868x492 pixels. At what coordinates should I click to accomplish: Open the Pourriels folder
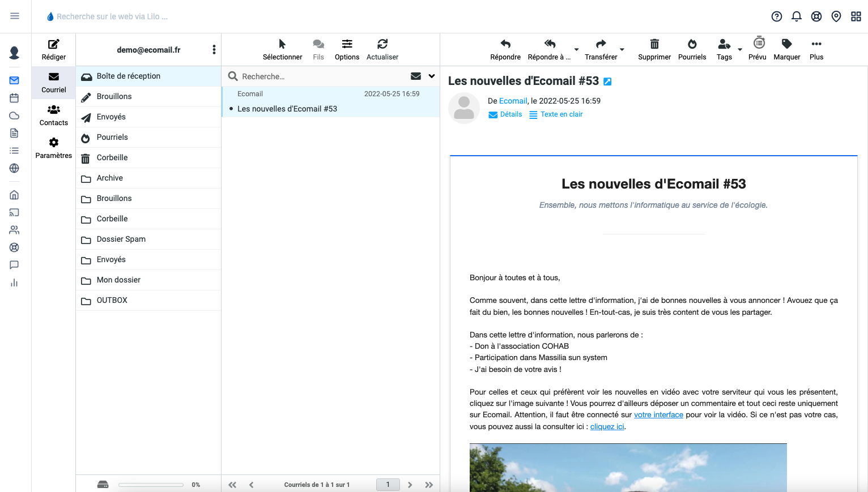pyautogui.click(x=148, y=138)
